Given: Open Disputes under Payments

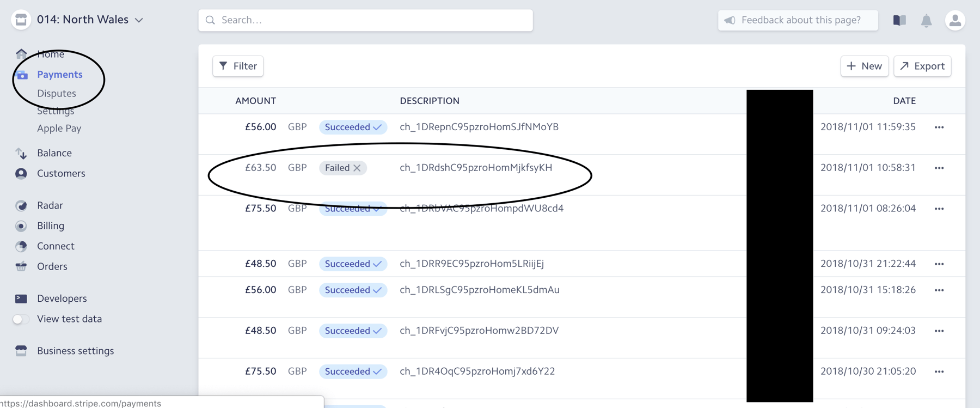Looking at the screenshot, I should pos(57,93).
